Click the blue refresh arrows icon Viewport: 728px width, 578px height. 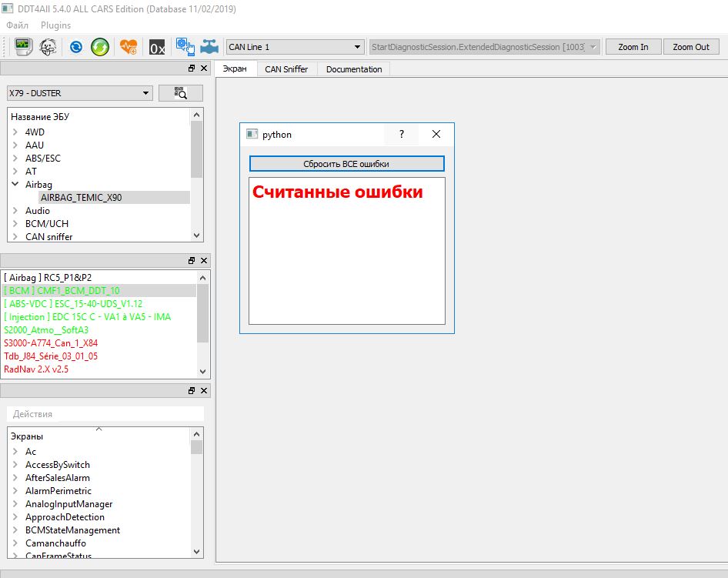coord(76,47)
